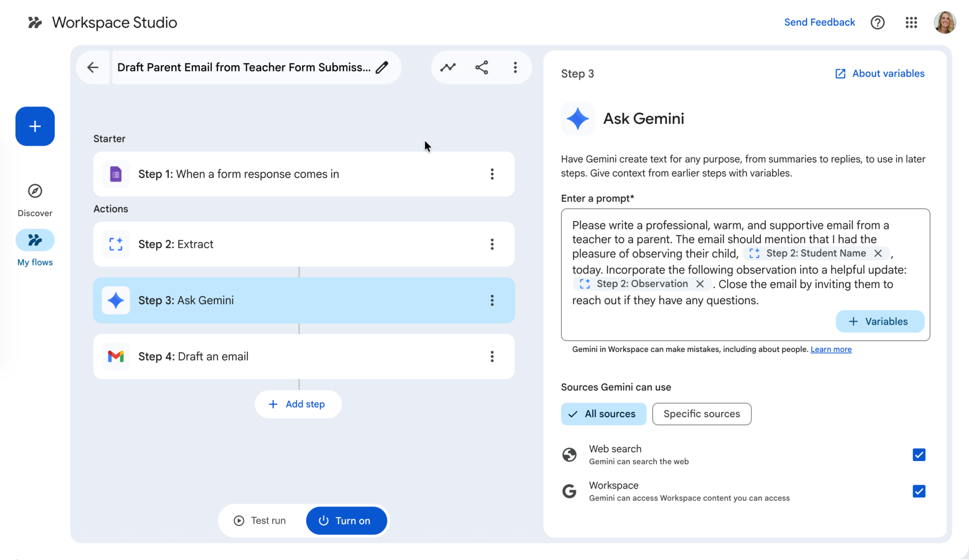The width and height of the screenshot is (969, 560).
Task: Click the large Ask Gemini panel icon
Action: (578, 119)
